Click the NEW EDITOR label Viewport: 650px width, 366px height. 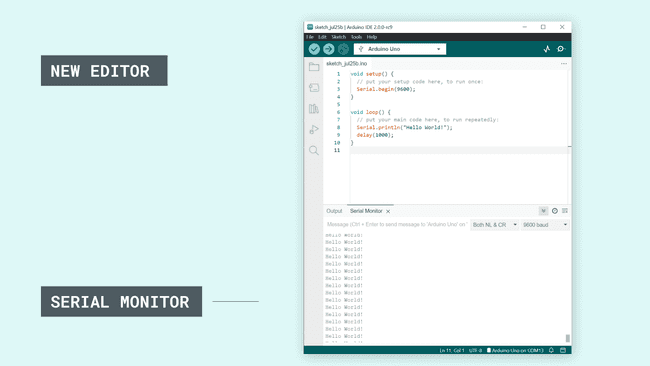coord(104,70)
